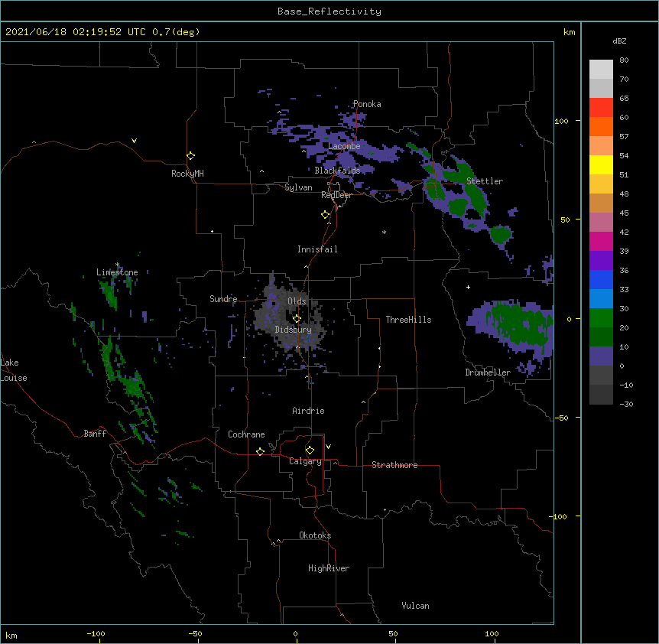The height and width of the screenshot is (644, 659).
Task: Click the white asterisk east of Innisfail
Action: (x=384, y=233)
